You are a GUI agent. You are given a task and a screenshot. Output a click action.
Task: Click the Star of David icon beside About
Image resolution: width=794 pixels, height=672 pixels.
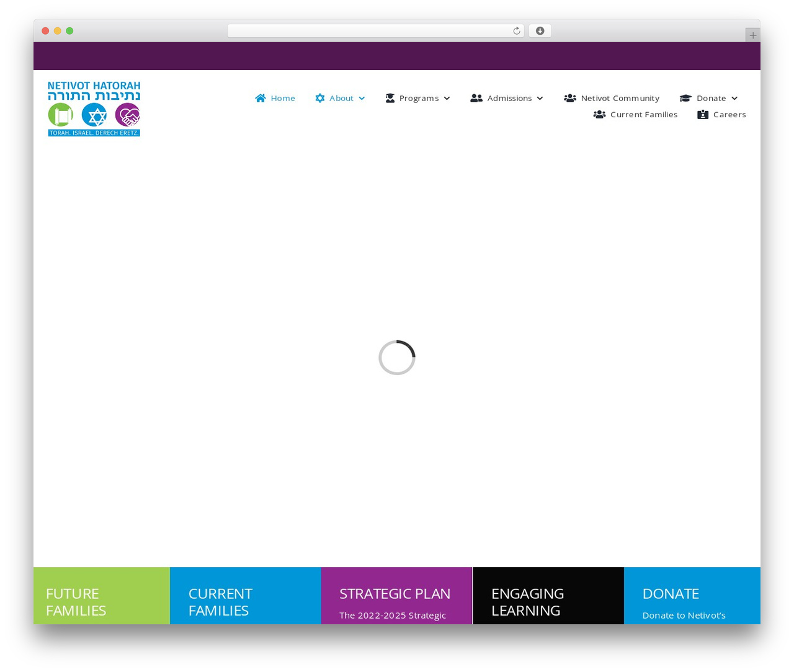coord(320,98)
